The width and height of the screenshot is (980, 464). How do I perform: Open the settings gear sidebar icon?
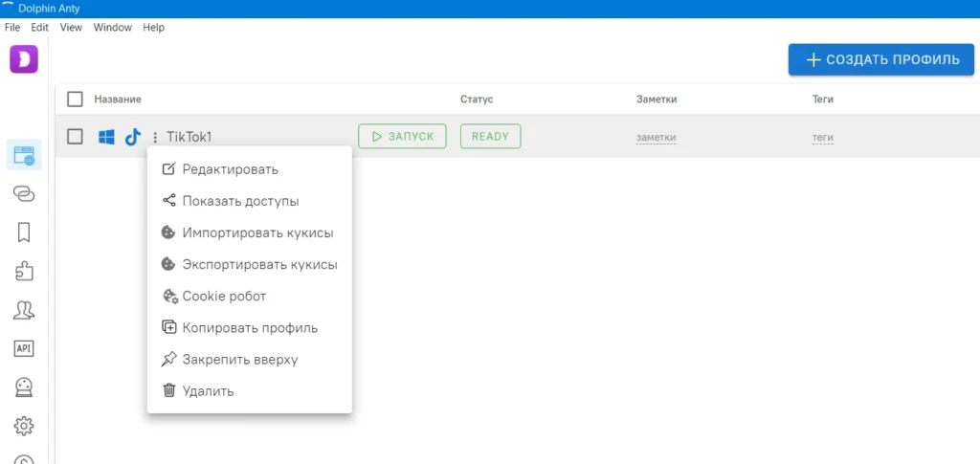point(24,426)
